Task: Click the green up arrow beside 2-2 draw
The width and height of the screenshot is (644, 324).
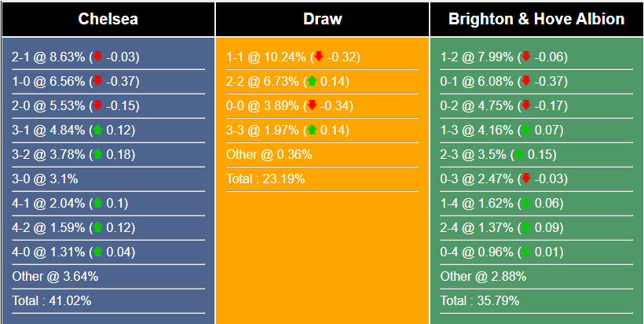Action: [312, 81]
